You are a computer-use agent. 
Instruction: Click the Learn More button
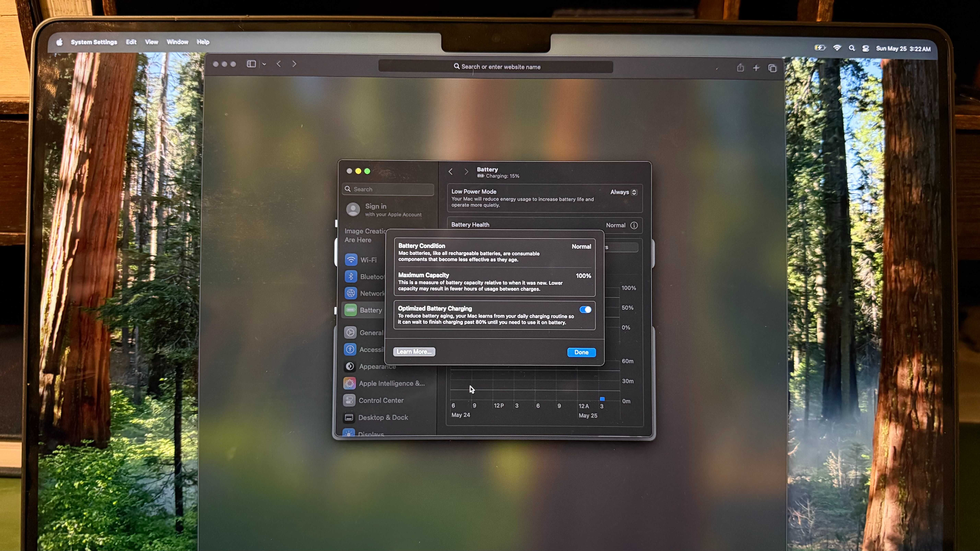pos(414,352)
